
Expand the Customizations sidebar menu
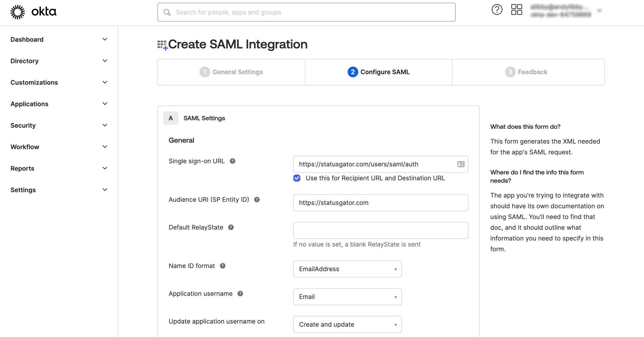point(59,83)
